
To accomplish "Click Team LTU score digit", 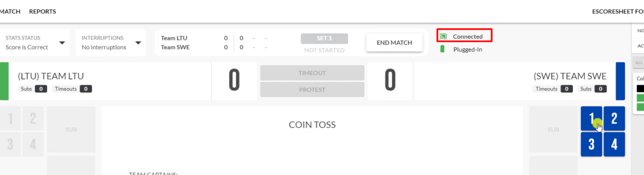I will point(234,80).
